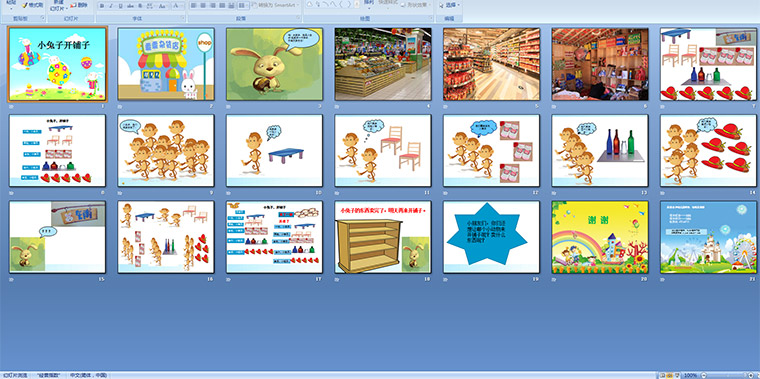Open the Arrange (排列) menu
The image size is (760, 379).
pos(369,4)
